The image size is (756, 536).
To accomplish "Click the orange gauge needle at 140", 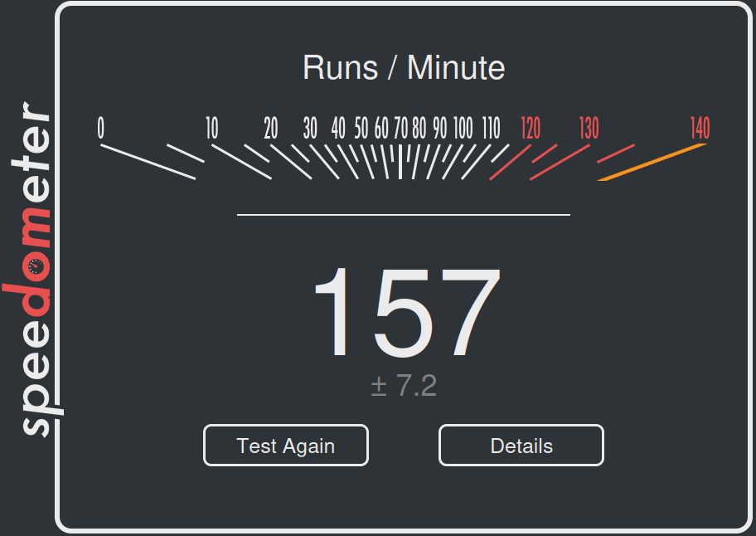I will pos(652,162).
